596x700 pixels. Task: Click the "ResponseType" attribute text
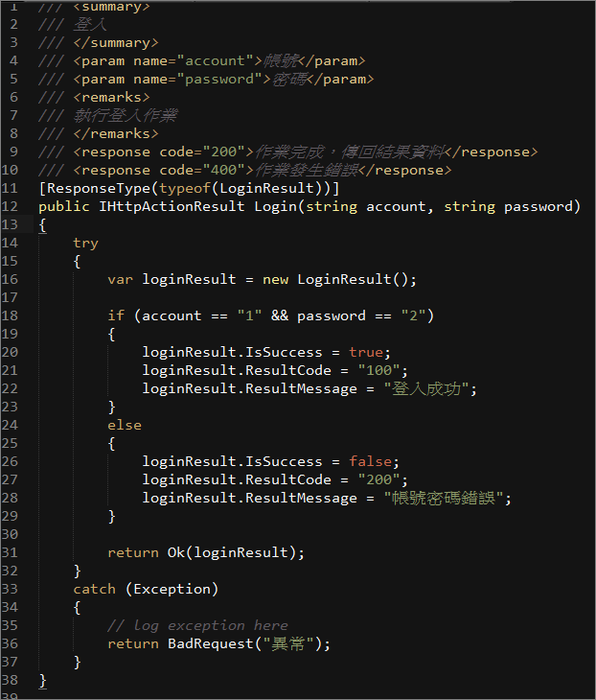[x=99, y=189]
